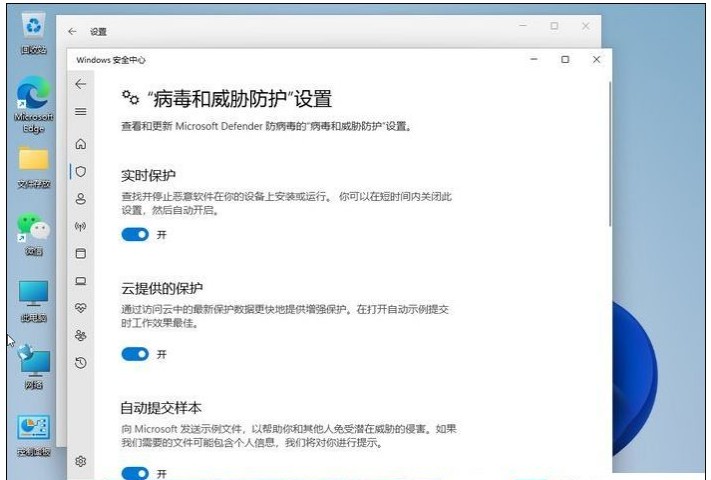Open Account protection person icon
Viewport: 711px width, 480px height.
click(81, 199)
